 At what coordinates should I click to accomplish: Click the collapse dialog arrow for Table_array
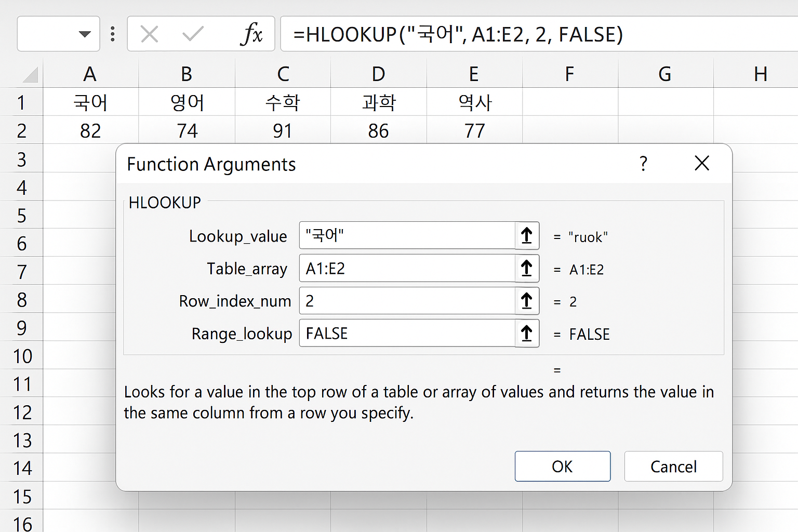526,269
